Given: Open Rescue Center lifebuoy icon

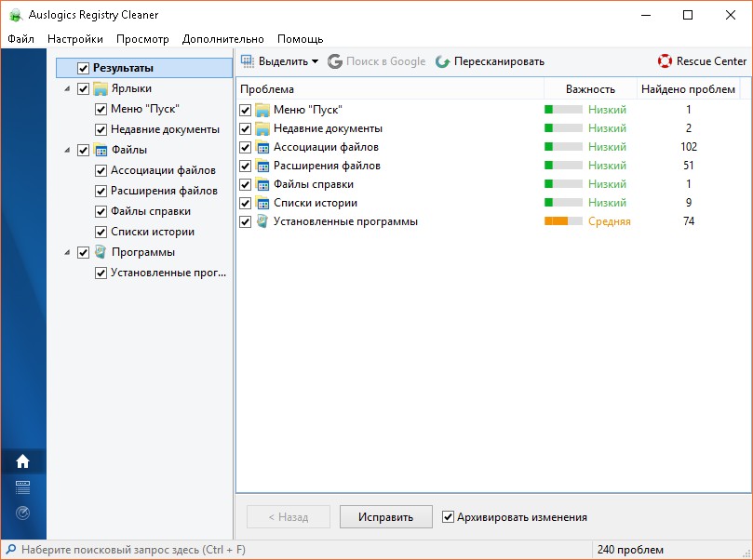Looking at the screenshot, I should [665, 61].
